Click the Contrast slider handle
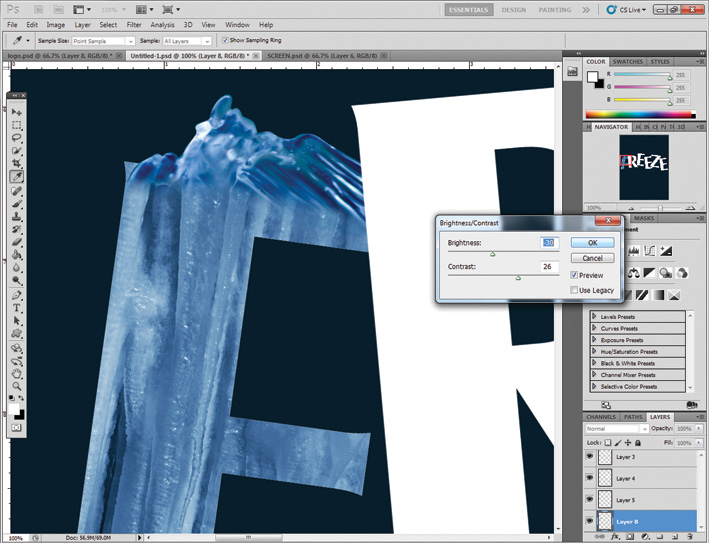709x543 pixels. coord(518,278)
